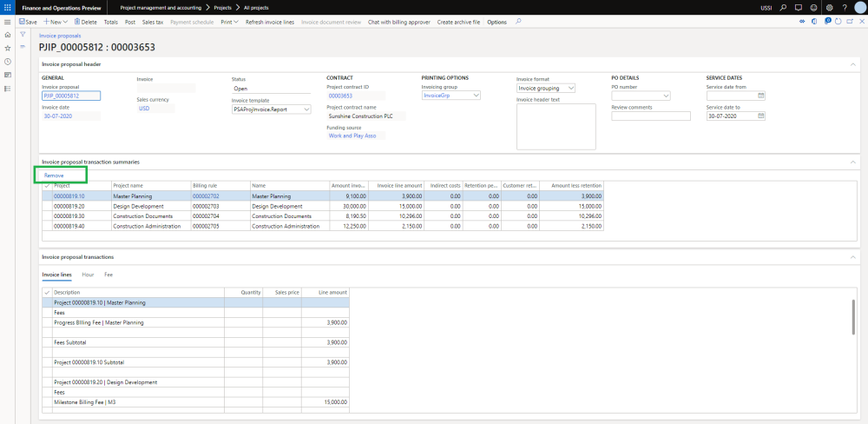Toggle select-all checkbox in invoice lines grid
Image resolution: width=868 pixels, height=424 pixels.
(47, 293)
